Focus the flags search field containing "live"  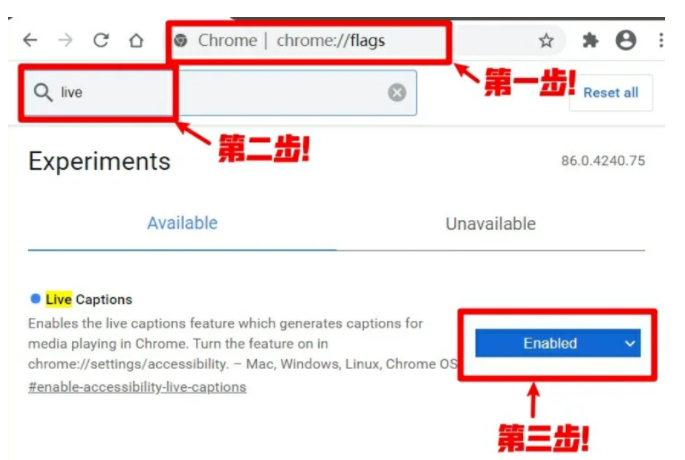point(221,93)
